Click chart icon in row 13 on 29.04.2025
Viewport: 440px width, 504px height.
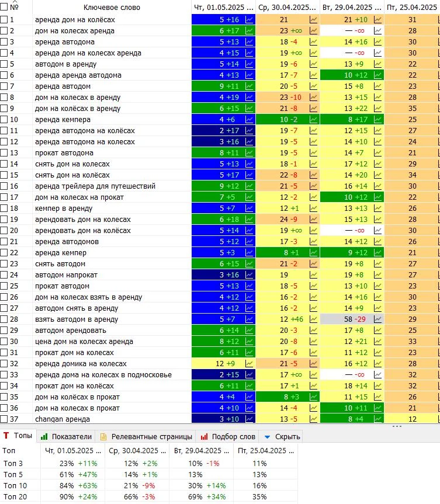click(x=377, y=153)
